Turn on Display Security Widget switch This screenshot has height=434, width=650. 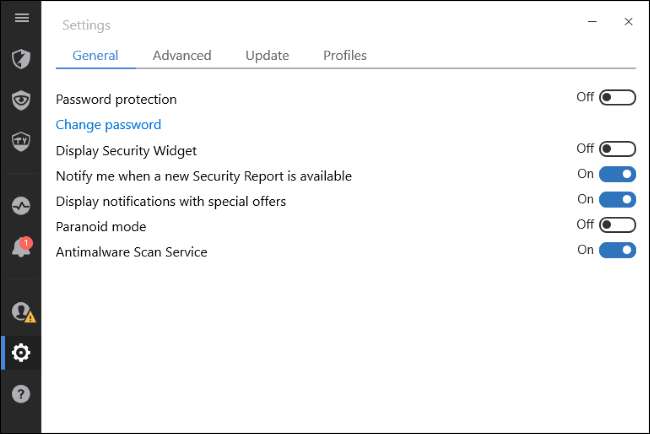(617, 149)
